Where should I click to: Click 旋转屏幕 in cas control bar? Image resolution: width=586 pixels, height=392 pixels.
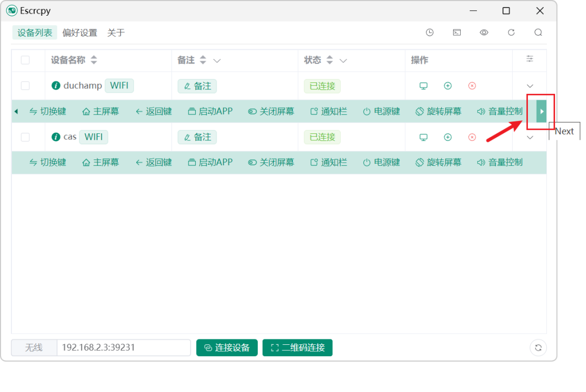pos(438,163)
